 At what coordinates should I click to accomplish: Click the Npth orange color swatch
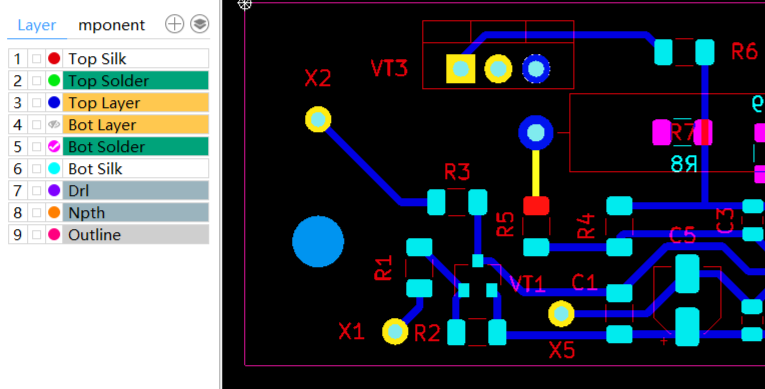pos(54,212)
